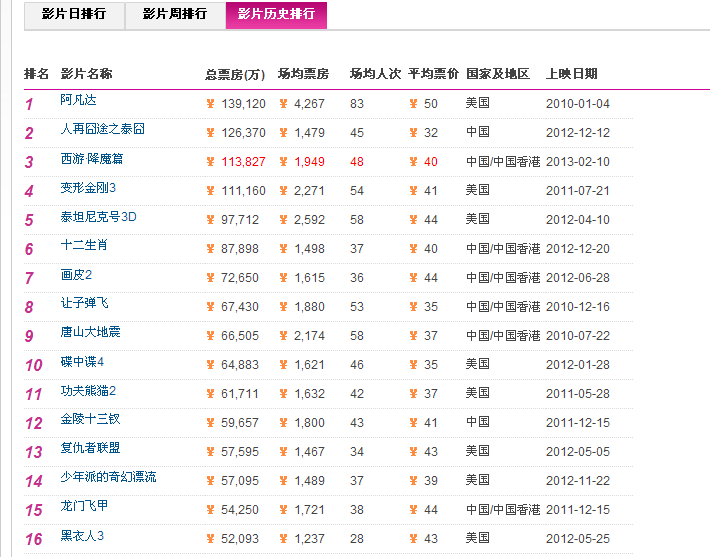
Task: Select release date 2011-05-28
Action: 578,394
